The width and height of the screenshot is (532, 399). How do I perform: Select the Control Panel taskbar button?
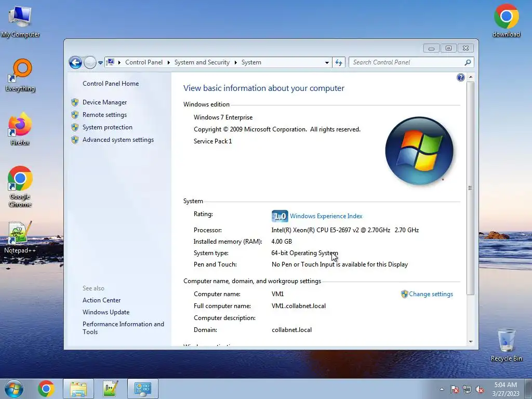[x=142, y=389]
